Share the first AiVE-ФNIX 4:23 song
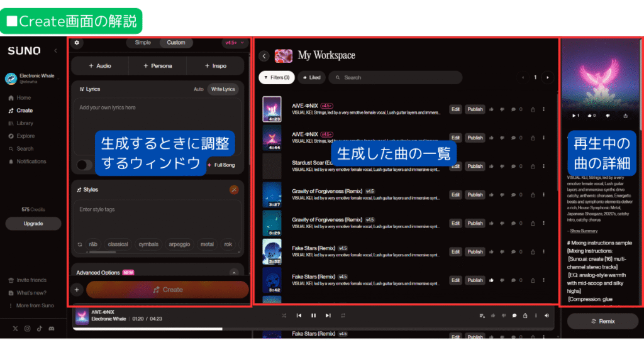This screenshot has width=644, height=362. (533, 109)
